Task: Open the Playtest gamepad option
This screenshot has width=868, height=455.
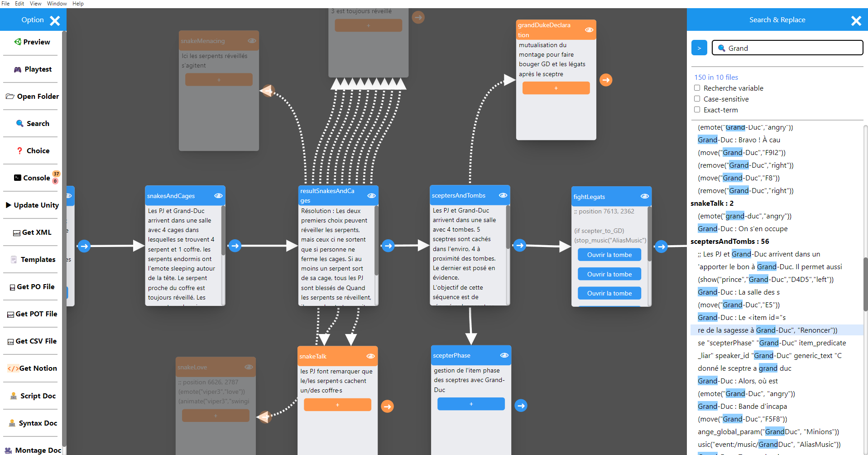Action: pos(18,69)
